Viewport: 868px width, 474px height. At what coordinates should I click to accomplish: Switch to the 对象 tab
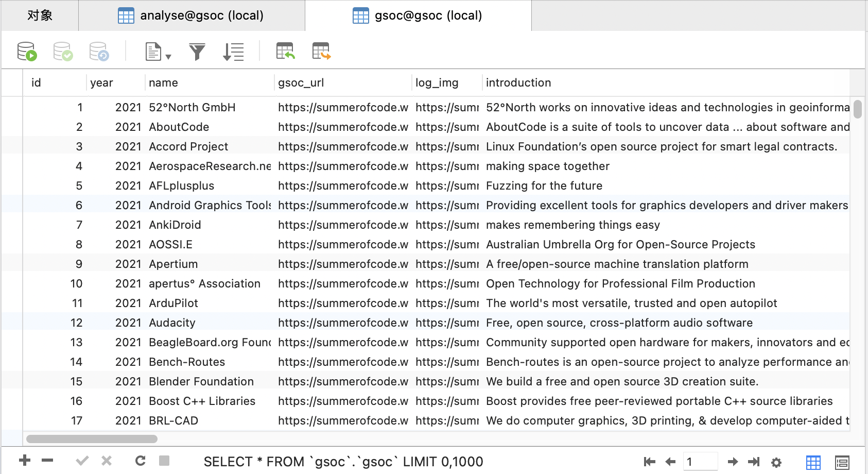[40, 15]
